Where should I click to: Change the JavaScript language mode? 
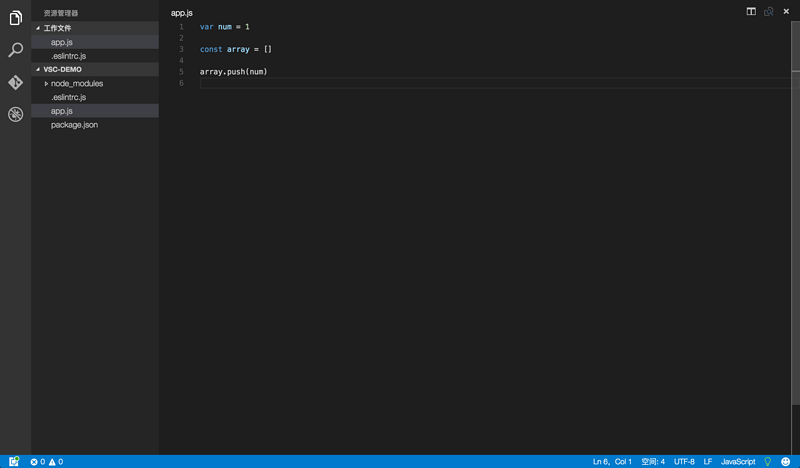738,462
